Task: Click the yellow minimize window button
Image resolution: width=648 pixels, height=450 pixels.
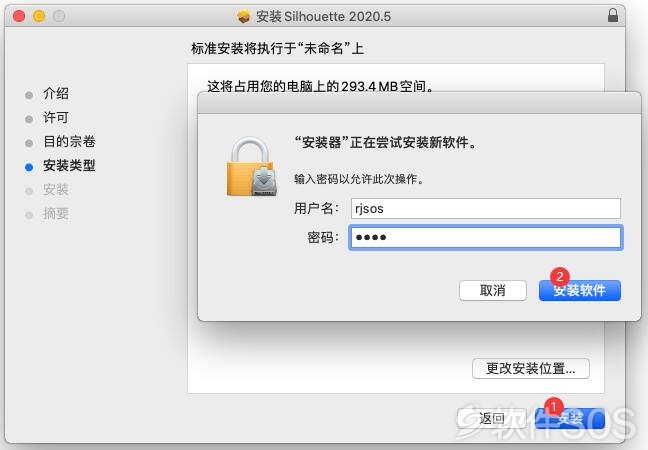Action: coord(39,16)
